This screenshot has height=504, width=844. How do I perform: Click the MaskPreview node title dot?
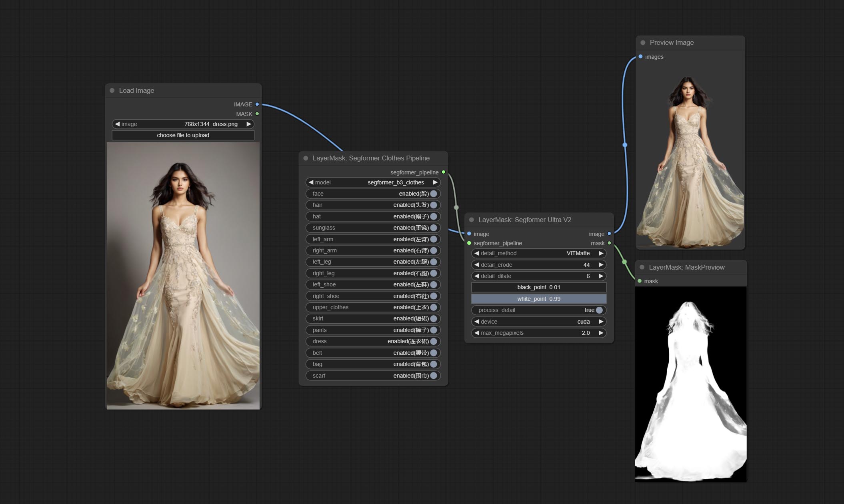[x=642, y=267]
